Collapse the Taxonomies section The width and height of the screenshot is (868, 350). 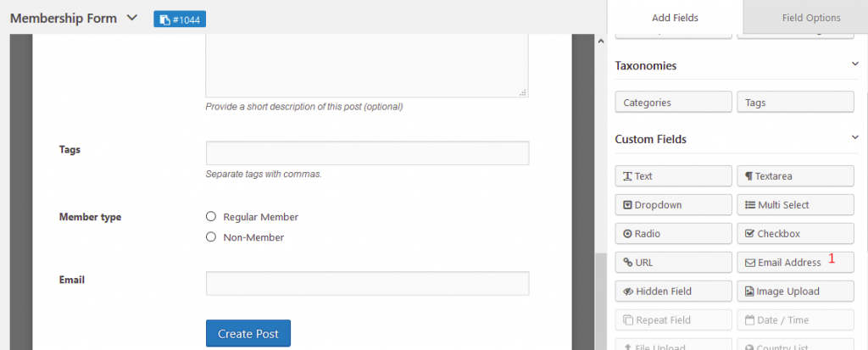point(855,64)
